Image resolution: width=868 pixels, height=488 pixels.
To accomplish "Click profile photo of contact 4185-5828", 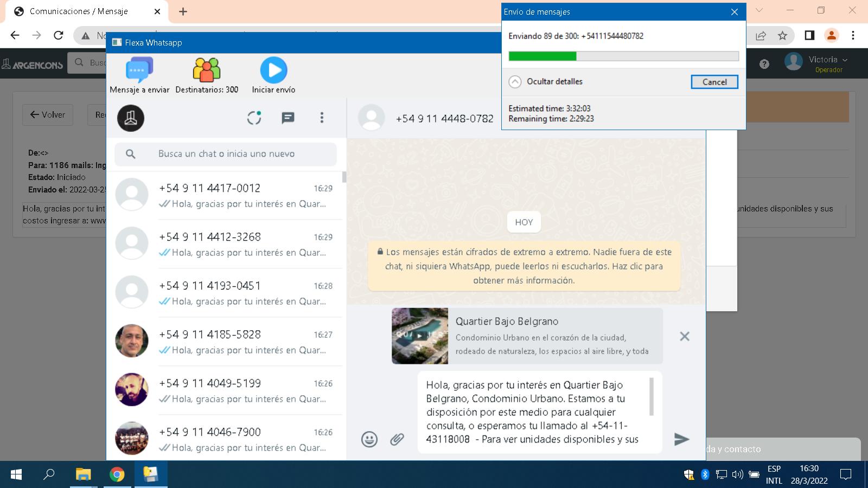I will coord(132,341).
